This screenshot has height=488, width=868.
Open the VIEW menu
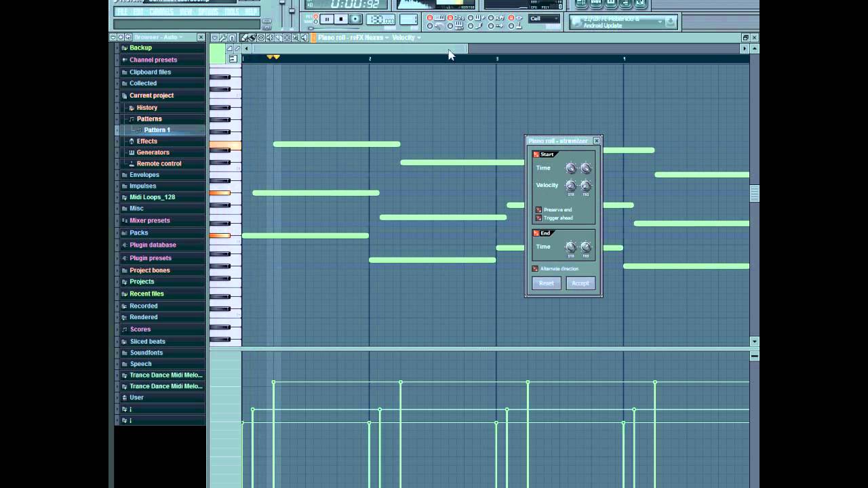tap(186, 12)
